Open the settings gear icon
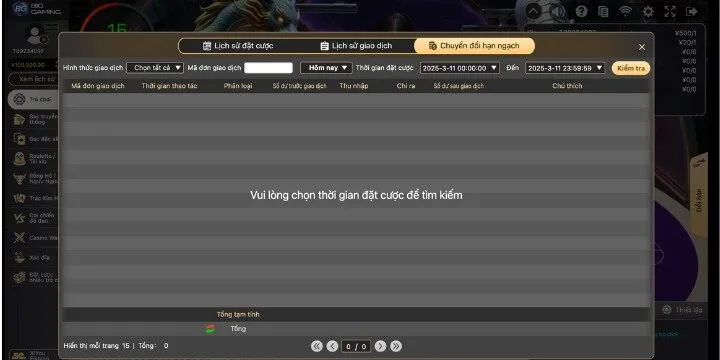This screenshot has height=360, width=720. pyautogui.click(x=648, y=11)
